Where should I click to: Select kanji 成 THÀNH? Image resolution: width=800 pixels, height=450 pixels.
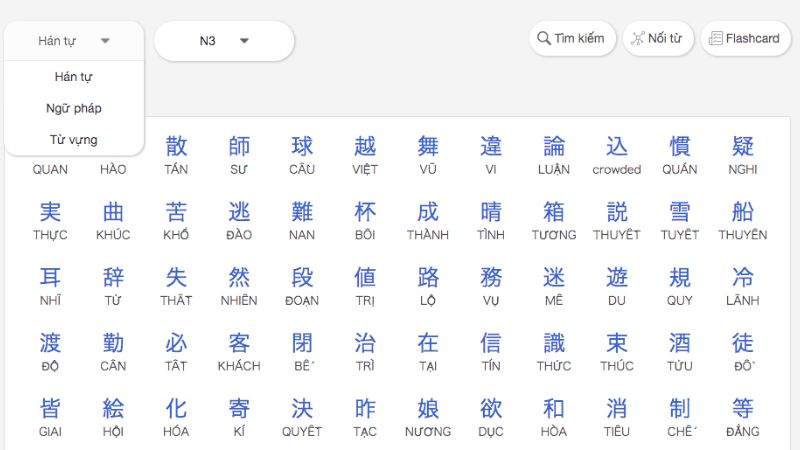click(x=428, y=221)
